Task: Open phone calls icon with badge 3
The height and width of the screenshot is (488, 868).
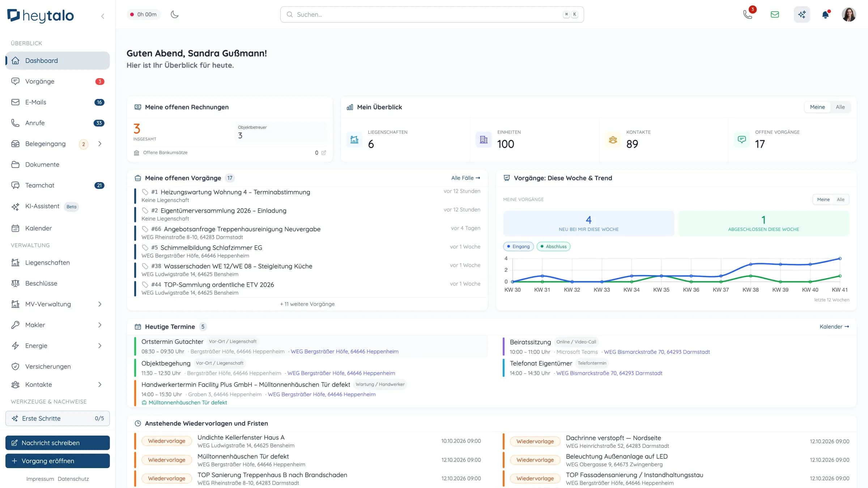Action: point(748,14)
